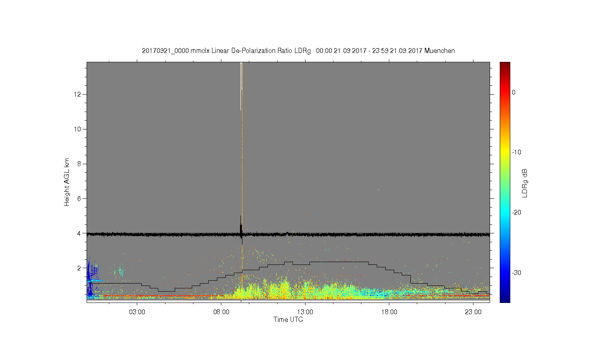The height and width of the screenshot is (364, 607).
Task: Click the black horizontal line at 4 km
Action: tap(288, 234)
